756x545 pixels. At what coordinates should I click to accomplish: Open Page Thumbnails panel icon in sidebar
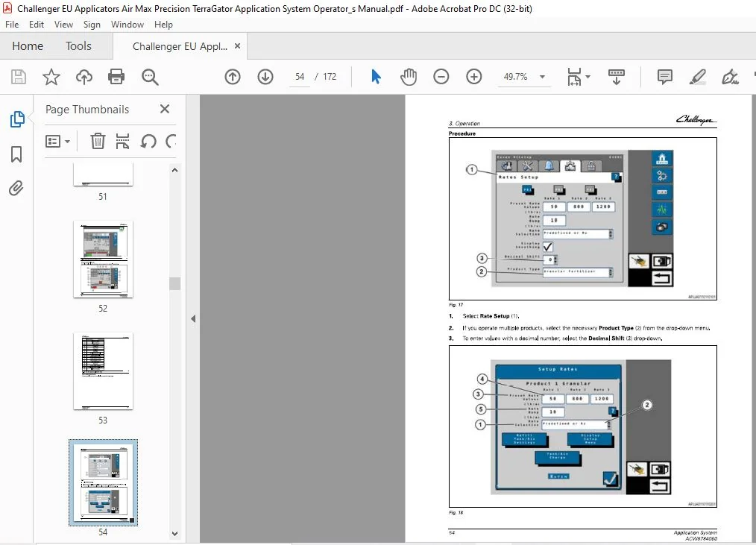point(17,119)
